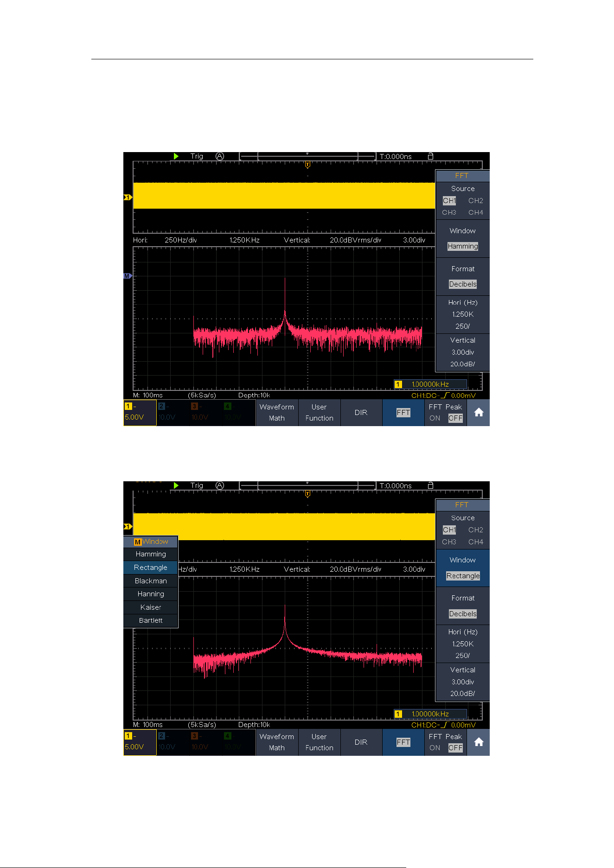
Task: Open channel 1 5.00V badge, lower scope
Action: [x=140, y=742]
